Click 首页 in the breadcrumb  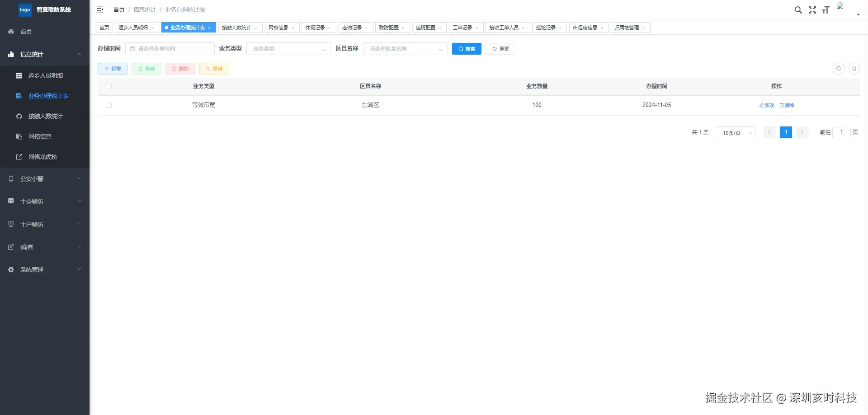119,9
